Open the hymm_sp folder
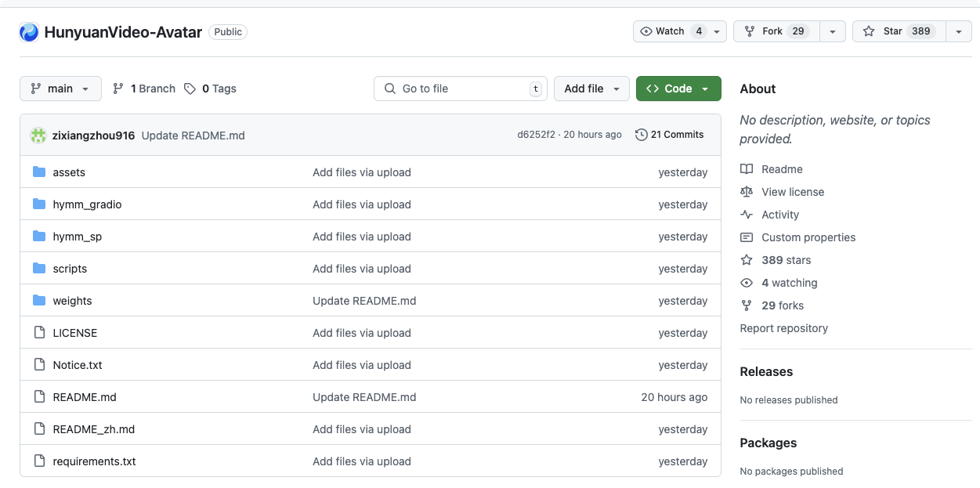The image size is (980, 488). 77,237
